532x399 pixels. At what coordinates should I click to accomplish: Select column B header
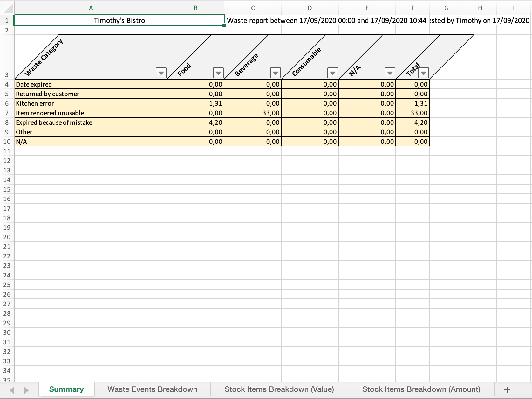tap(195, 8)
